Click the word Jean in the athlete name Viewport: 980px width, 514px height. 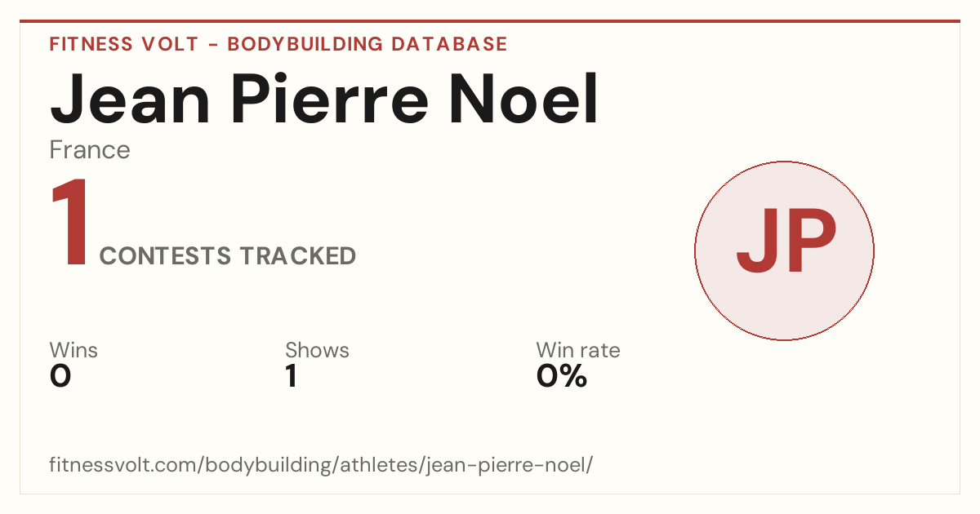(x=130, y=100)
